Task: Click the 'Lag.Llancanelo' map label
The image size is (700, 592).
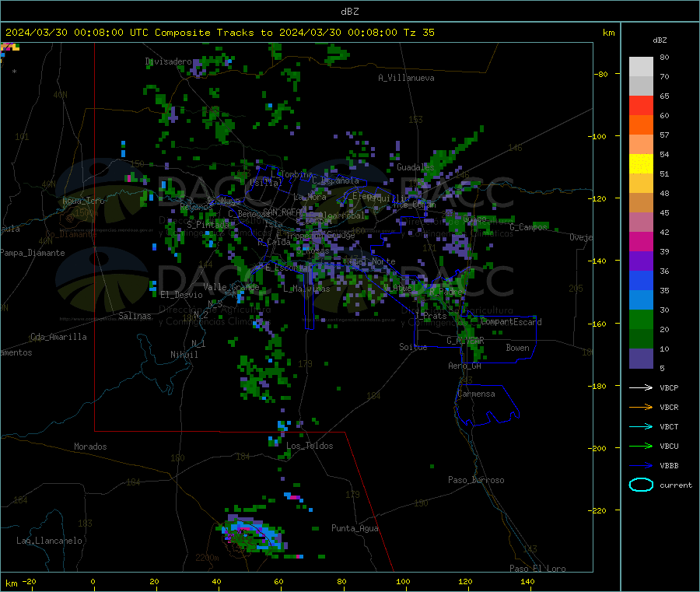Action: point(49,541)
